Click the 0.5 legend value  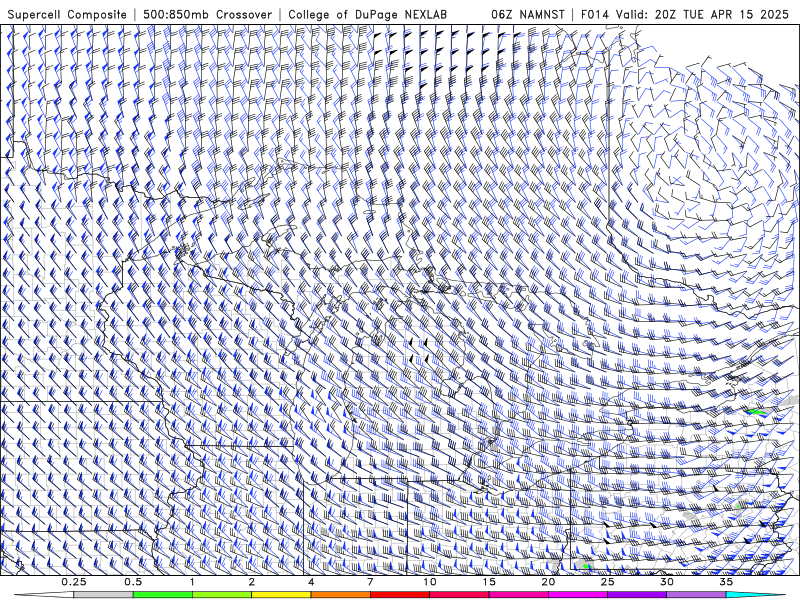(x=133, y=582)
